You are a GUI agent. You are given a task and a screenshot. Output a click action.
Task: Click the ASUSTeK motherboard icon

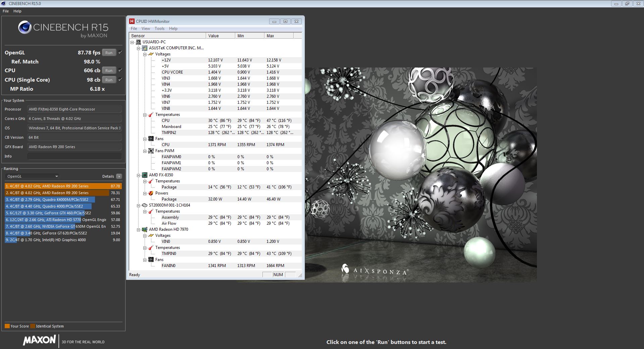[145, 48]
